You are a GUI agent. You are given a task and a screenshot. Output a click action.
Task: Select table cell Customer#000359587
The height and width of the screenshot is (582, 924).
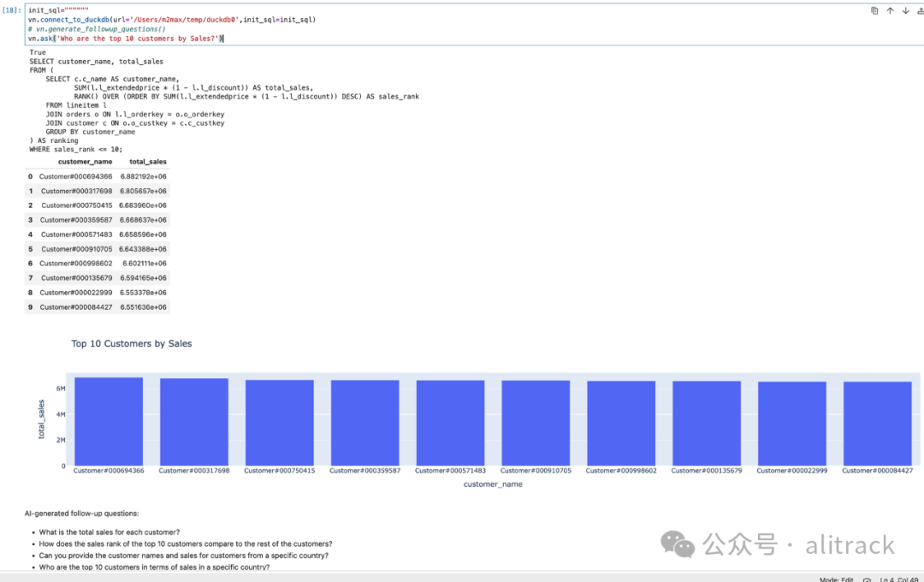tap(76, 220)
